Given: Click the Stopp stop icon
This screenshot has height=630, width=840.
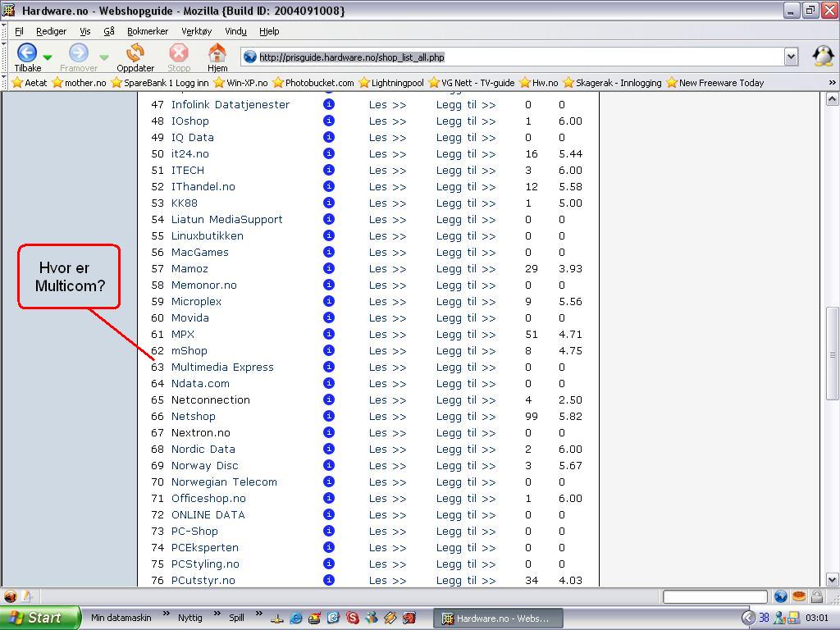Looking at the screenshot, I should [x=178, y=52].
